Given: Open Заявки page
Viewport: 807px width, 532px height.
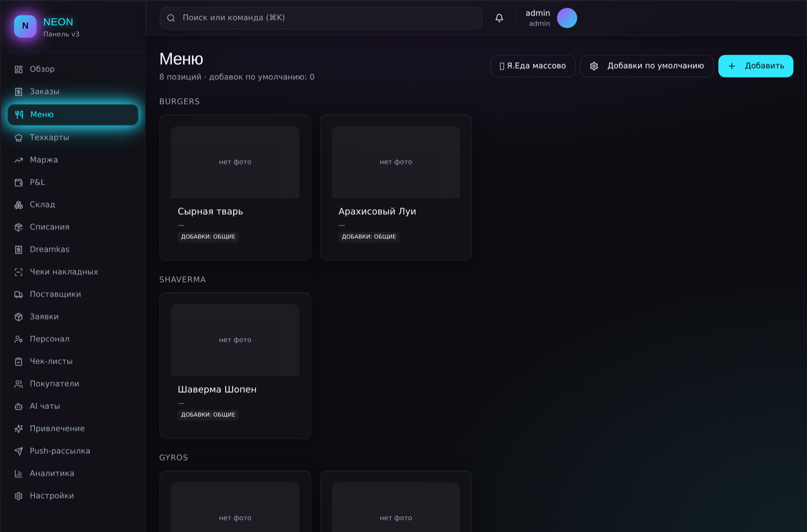Looking at the screenshot, I should 73,317.
